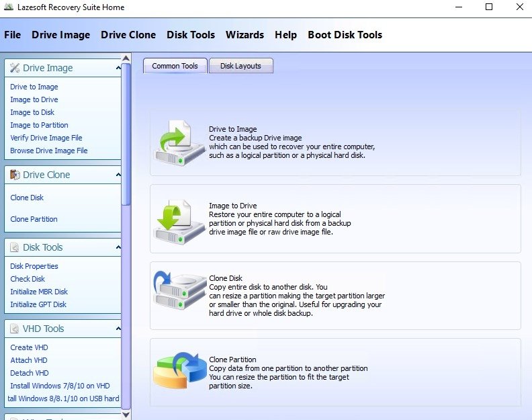Launch Check Disk link
Viewport: 532px width, 420px height.
coord(28,279)
